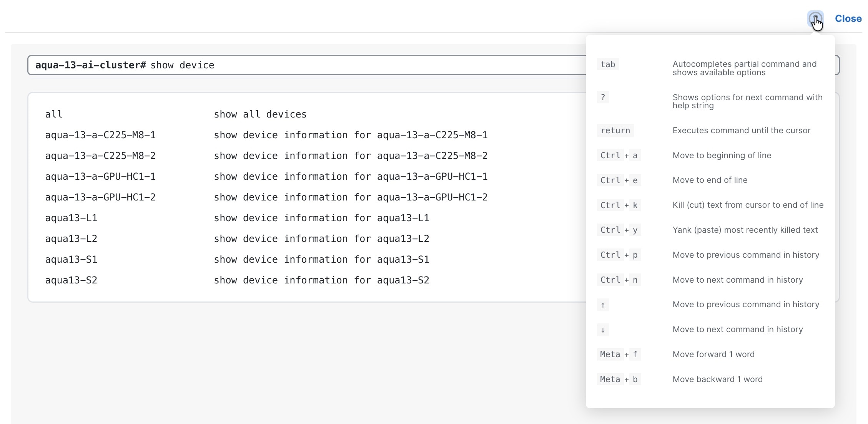
Task: Select the aqua13-S1 device suggestion
Action: [x=71, y=260]
